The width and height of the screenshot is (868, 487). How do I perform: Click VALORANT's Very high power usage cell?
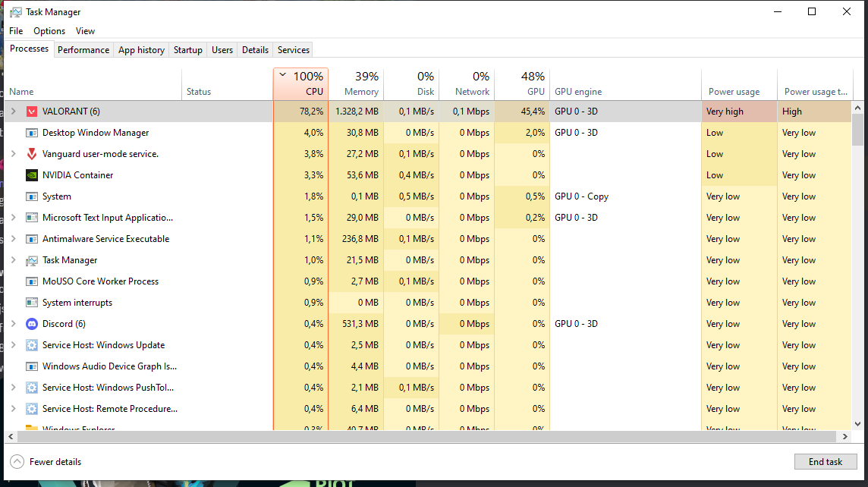[739, 112]
